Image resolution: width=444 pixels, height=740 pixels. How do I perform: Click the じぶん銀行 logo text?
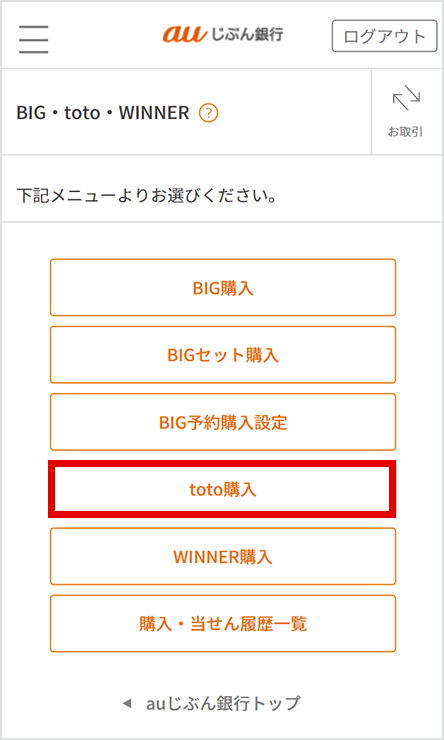pos(246,35)
